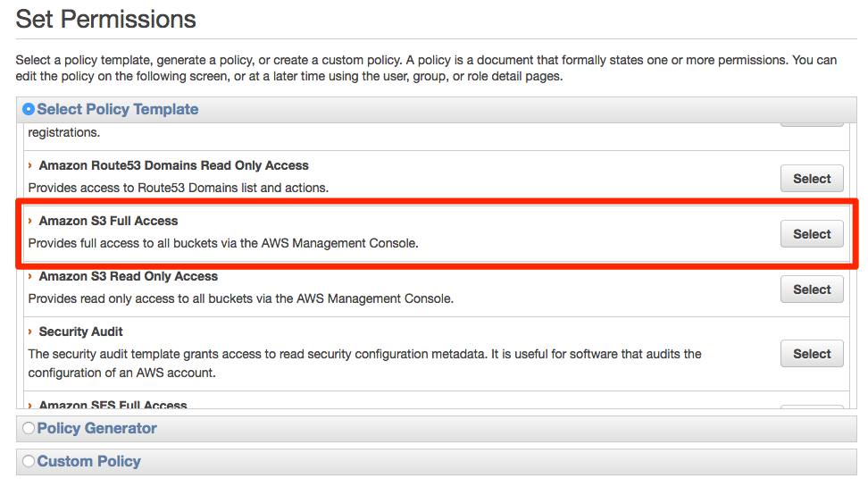
Task: Expand the Security Audit template arrow
Action: point(29,332)
